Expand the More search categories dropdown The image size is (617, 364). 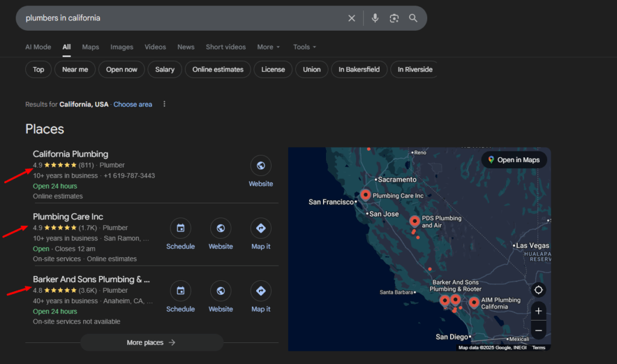point(268,47)
